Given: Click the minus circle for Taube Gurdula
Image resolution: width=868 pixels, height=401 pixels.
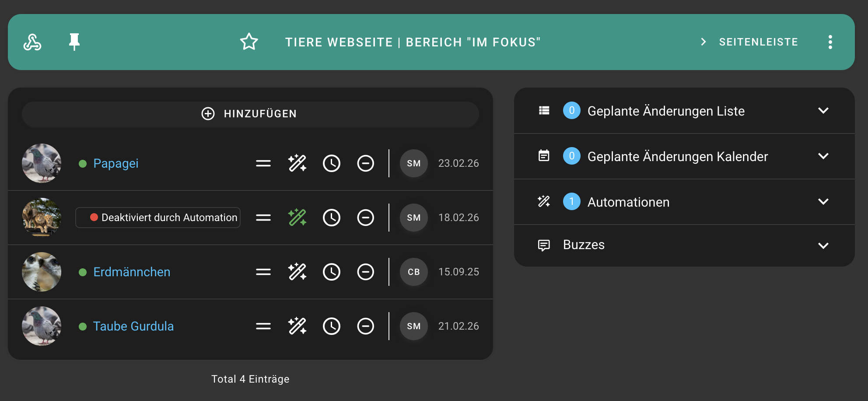Looking at the screenshot, I should pos(365,326).
